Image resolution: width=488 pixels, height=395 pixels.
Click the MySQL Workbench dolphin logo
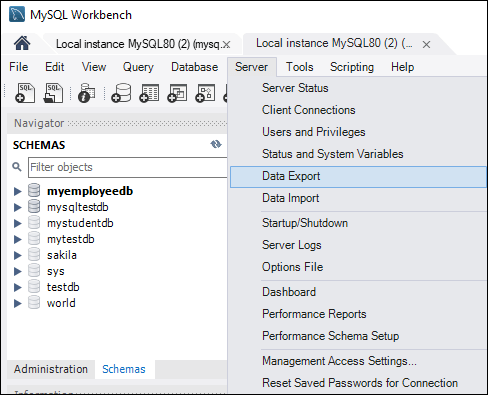pos(17,14)
